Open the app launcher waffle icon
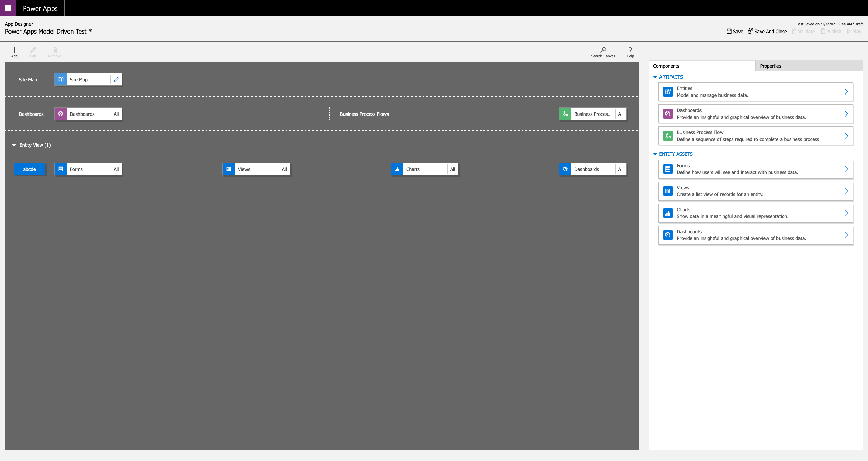 [8, 8]
